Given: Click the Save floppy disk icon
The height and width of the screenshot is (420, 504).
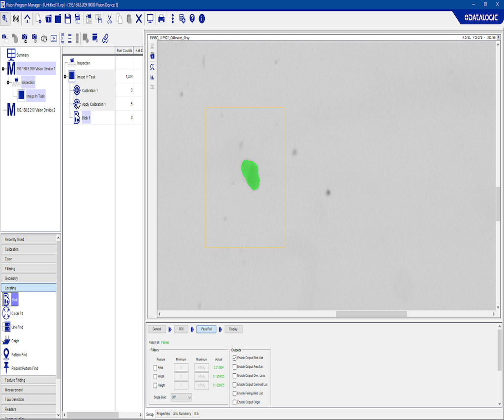Looking at the screenshot, I should pos(67,19).
